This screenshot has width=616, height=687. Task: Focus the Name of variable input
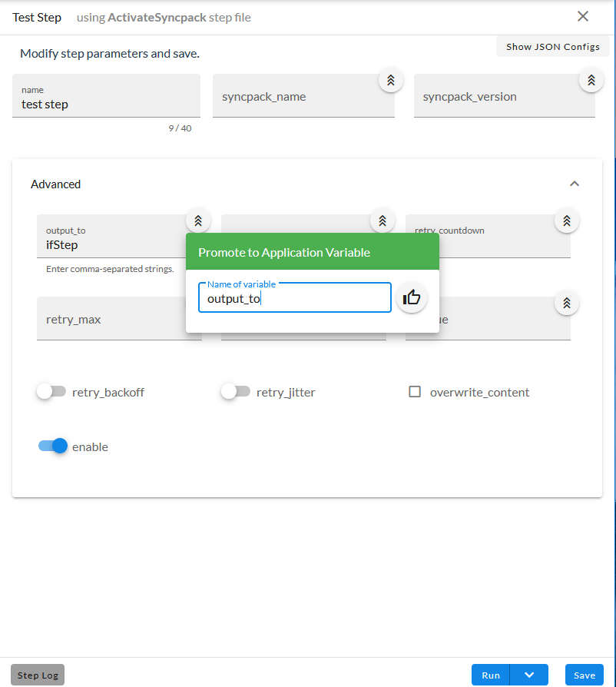[x=294, y=298]
